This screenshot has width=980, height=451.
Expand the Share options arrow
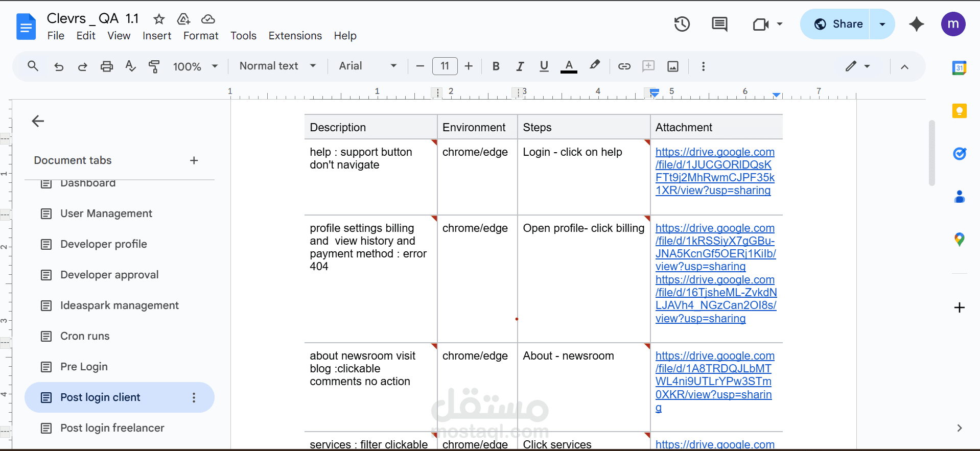click(x=882, y=24)
